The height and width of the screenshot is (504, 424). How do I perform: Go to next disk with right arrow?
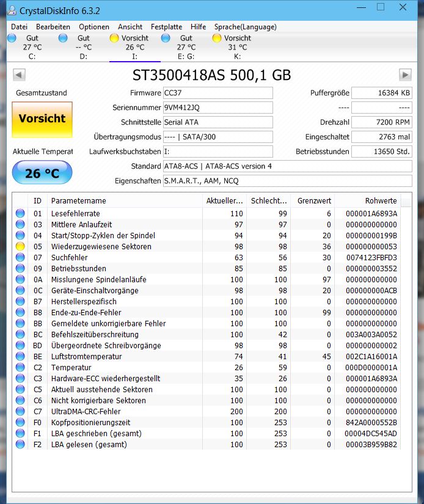click(x=405, y=75)
